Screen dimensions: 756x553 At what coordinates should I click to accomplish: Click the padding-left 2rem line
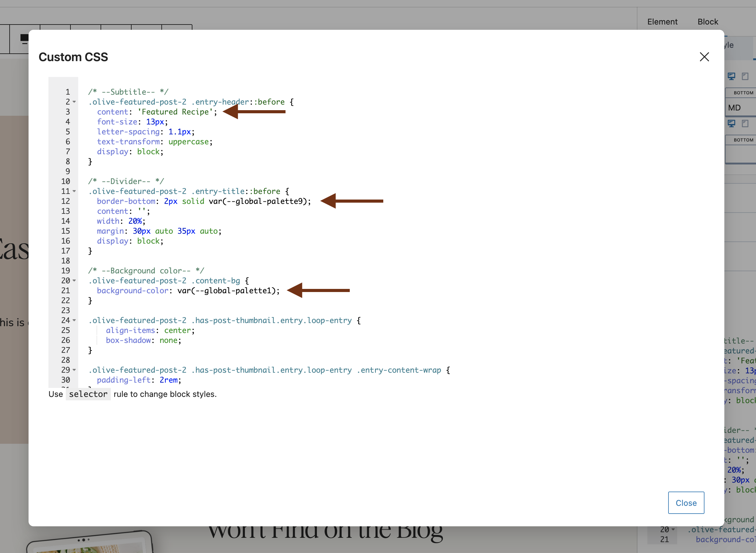(x=139, y=380)
